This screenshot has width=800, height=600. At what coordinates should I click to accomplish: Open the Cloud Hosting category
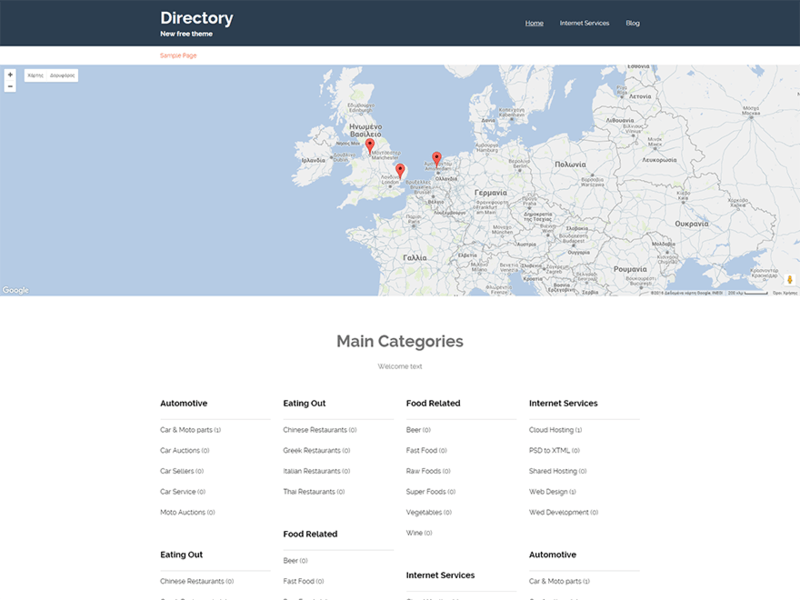pyautogui.click(x=555, y=428)
